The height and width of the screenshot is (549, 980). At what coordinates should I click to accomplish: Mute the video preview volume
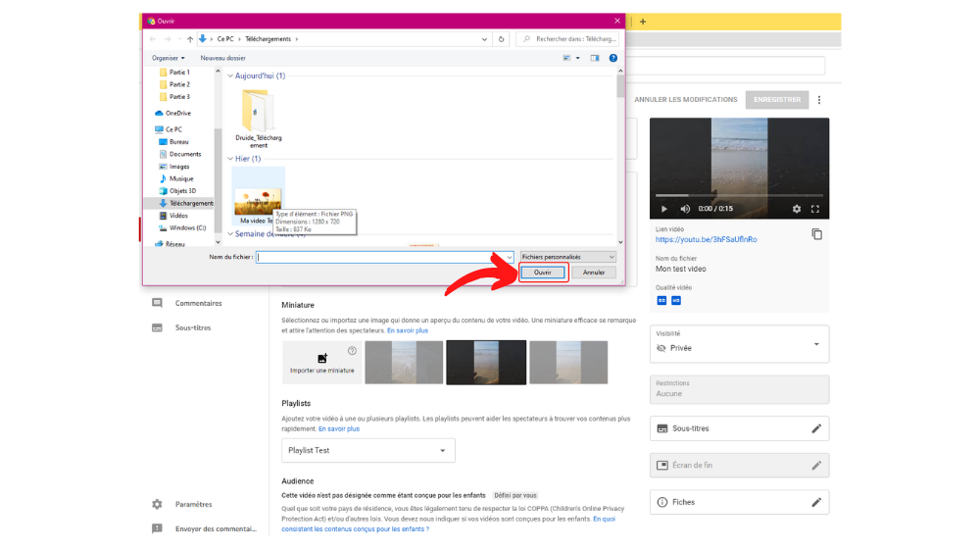[685, 209]
